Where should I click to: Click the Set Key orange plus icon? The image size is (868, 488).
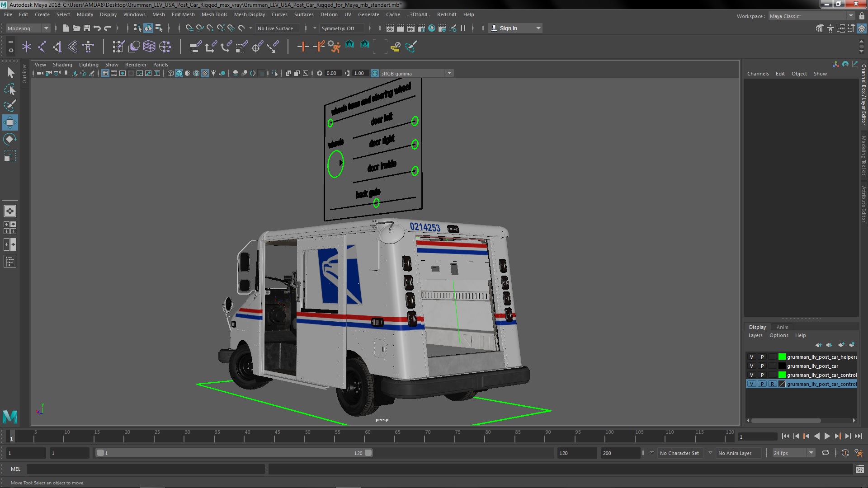pyautogui.click(x=303, y=47)
